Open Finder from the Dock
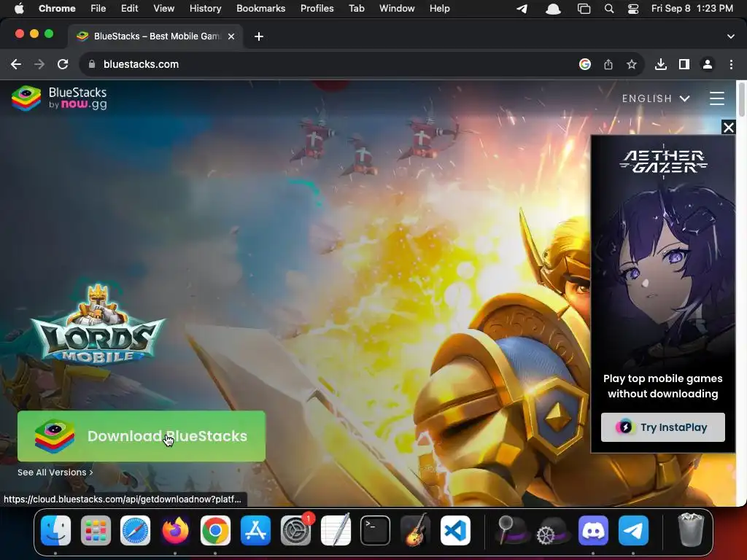 (x=55, y=531)
